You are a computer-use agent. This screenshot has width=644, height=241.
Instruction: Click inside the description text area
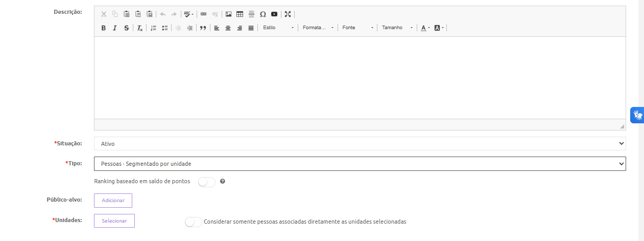click(x=360, y=77)
